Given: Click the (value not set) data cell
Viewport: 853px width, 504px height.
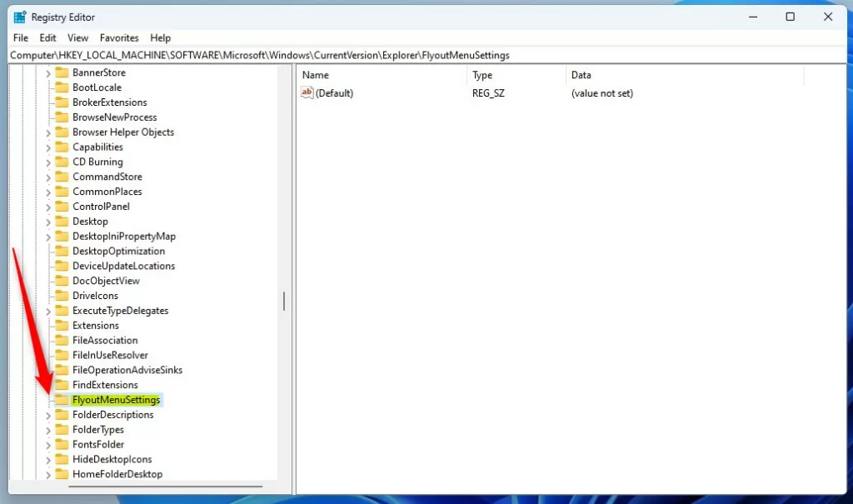Looking at the screenshot, I should coord(602,93).
